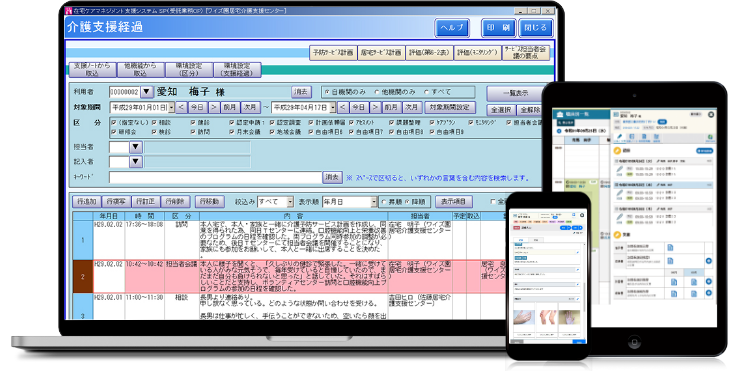Tap the pencil edit tab icon on tablet
Viewport: 730px width, 384px height.
(620, 137)
